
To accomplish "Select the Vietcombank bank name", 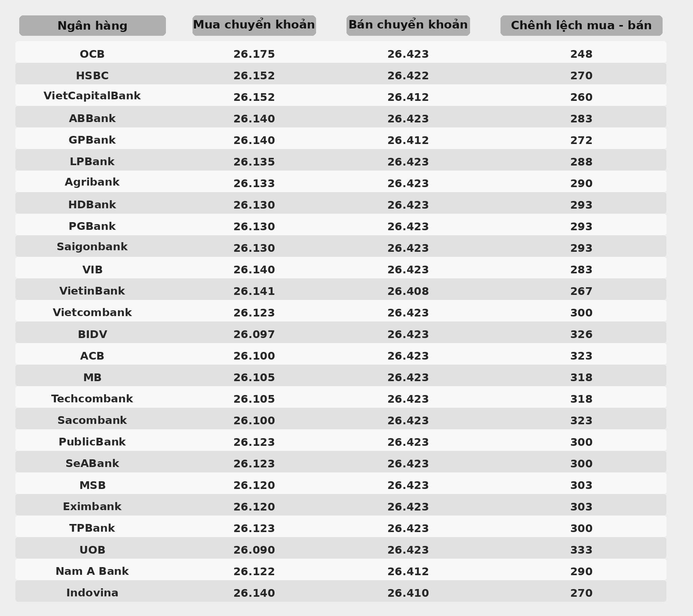I will [x=92, y=313].
